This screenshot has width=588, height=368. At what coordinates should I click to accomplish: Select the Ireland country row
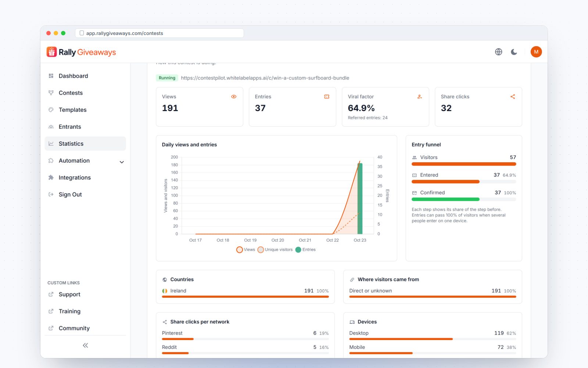pyautogui.click(x=245, y=293)
